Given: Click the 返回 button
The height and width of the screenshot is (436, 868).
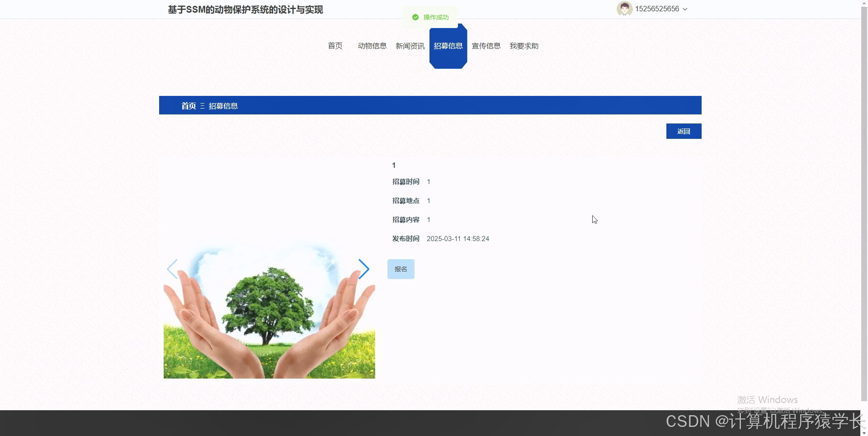Looking at the screenshot, I should tap(684, 131).
